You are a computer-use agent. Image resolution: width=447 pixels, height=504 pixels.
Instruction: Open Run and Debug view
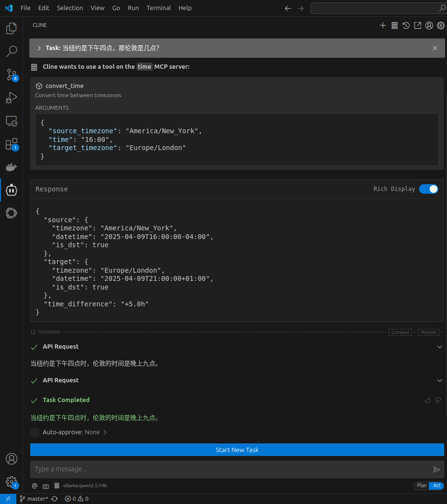click(11, 98)
